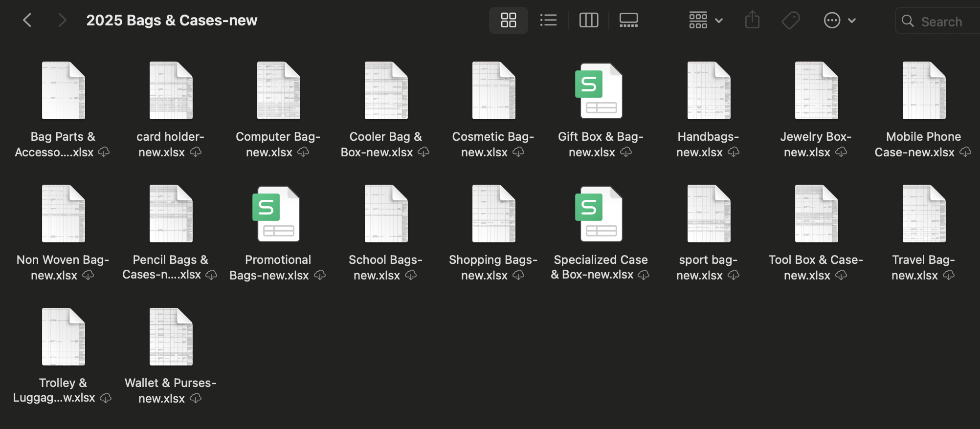
Task: Click the "Gift Box & Bag-new.xlsx" file name
Action: 601,144
